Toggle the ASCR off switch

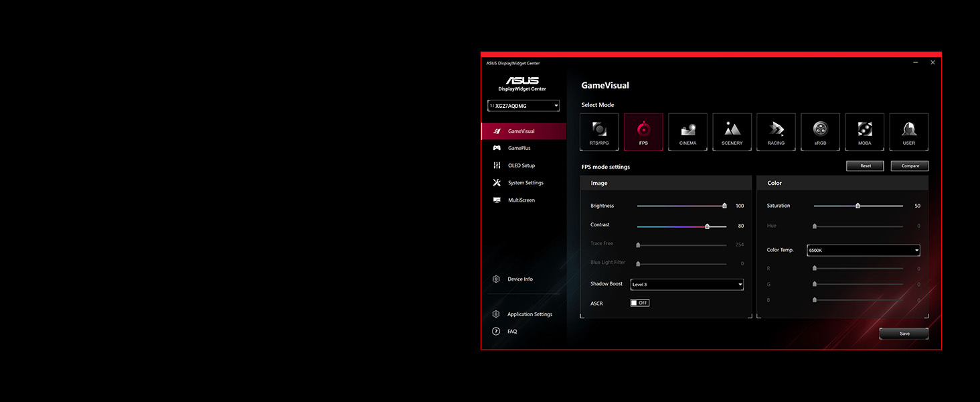[x=640, y=303]
